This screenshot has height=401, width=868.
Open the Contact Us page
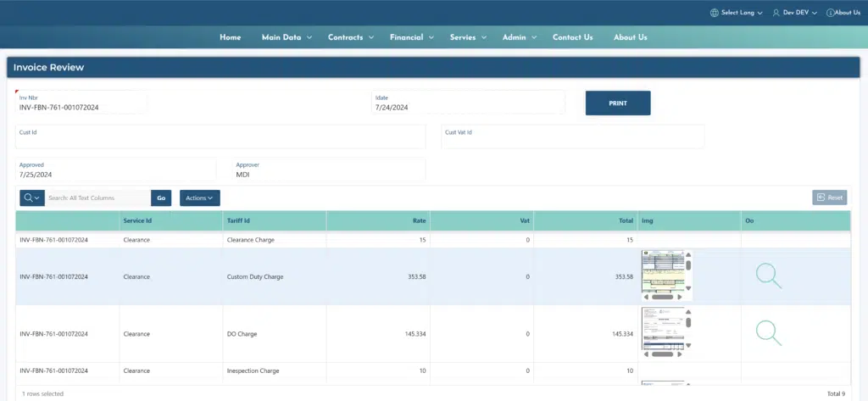572,37
